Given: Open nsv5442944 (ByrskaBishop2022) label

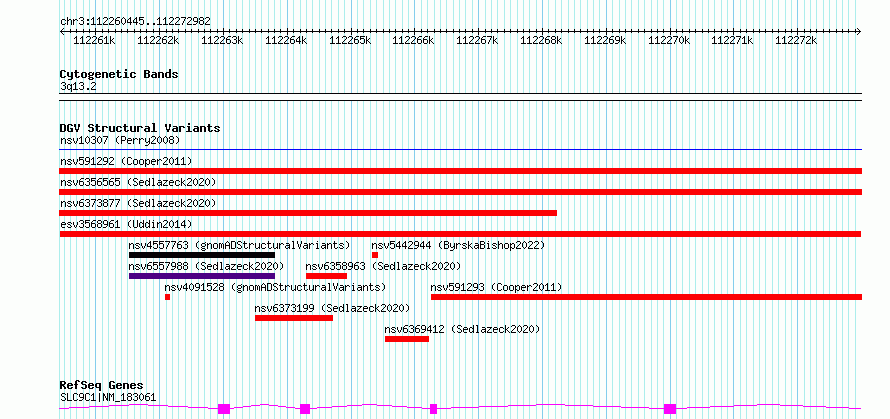Looking at the screenshot, I should coord(458,245).
